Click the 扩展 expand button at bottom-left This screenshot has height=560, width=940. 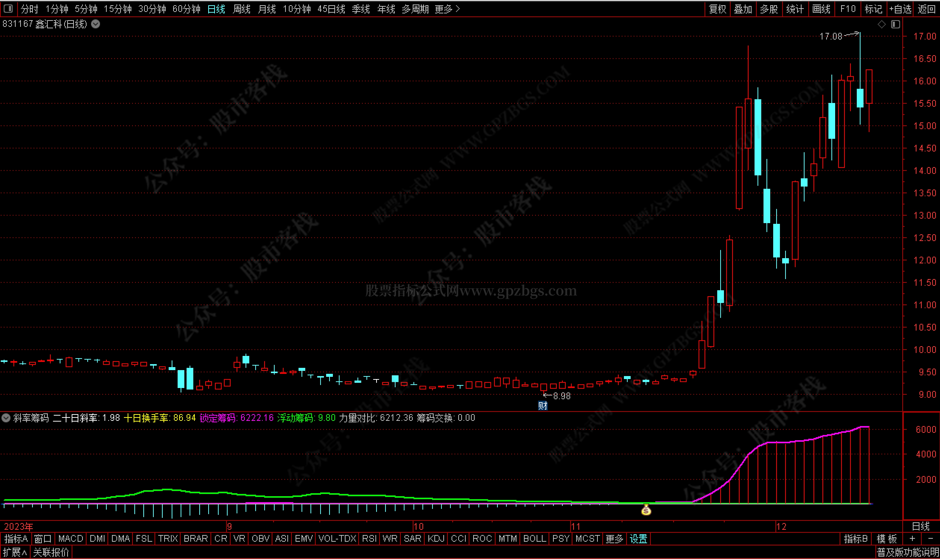[14, 553]
